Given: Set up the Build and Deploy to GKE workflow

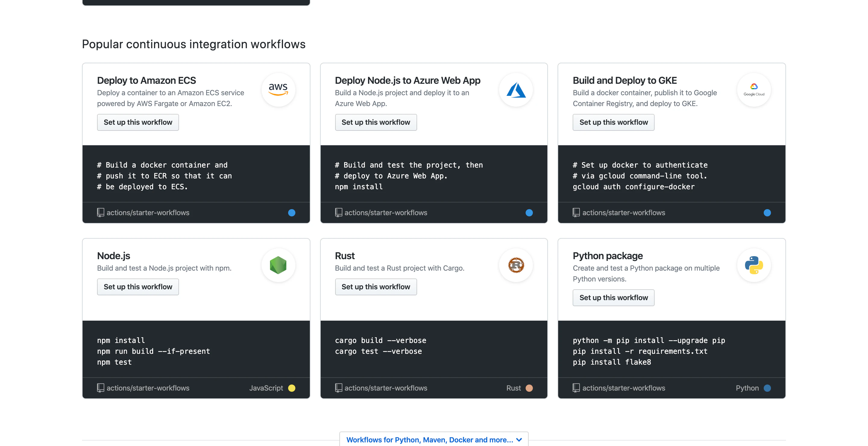Looking at the screenshot, I should 613,122.
